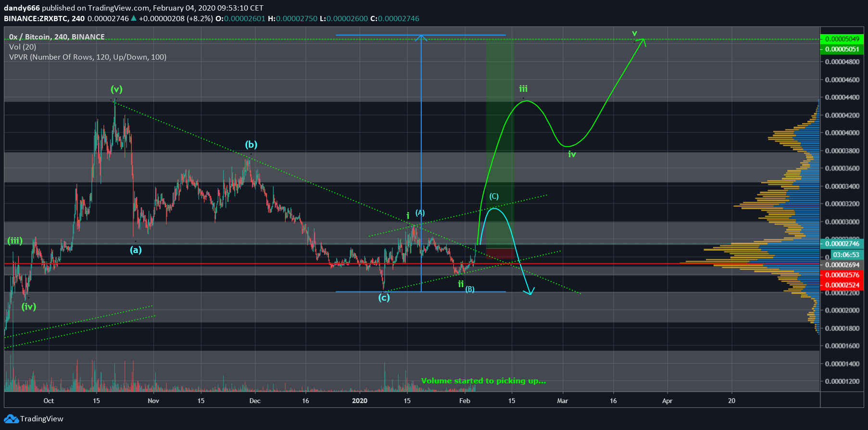Select the Vol (20) indicator legend
Image resolution: width=868 pixels, height=430 pixels.
click(23, 47)
